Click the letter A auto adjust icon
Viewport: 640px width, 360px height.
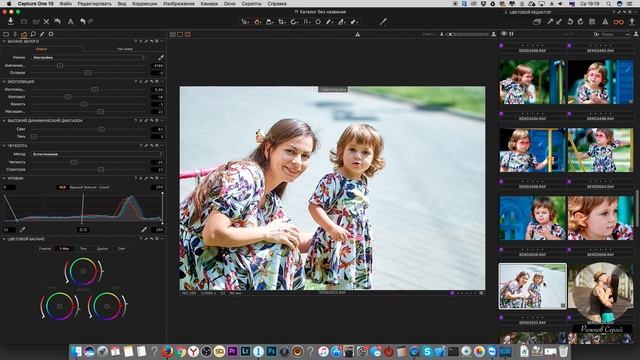[70, 22]
